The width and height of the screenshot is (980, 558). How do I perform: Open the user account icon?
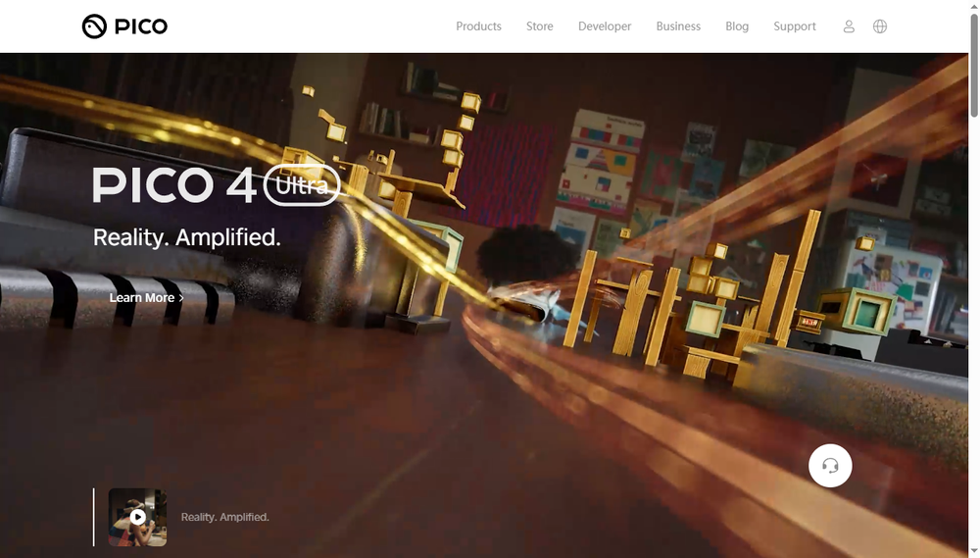[x=848, y=26]
